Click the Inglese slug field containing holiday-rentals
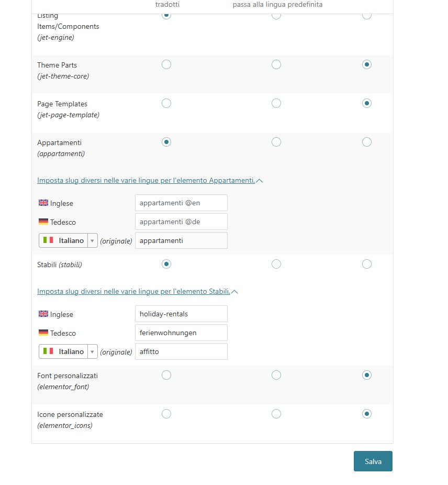This screenshot has height=485, width=448. pos(181,314)
